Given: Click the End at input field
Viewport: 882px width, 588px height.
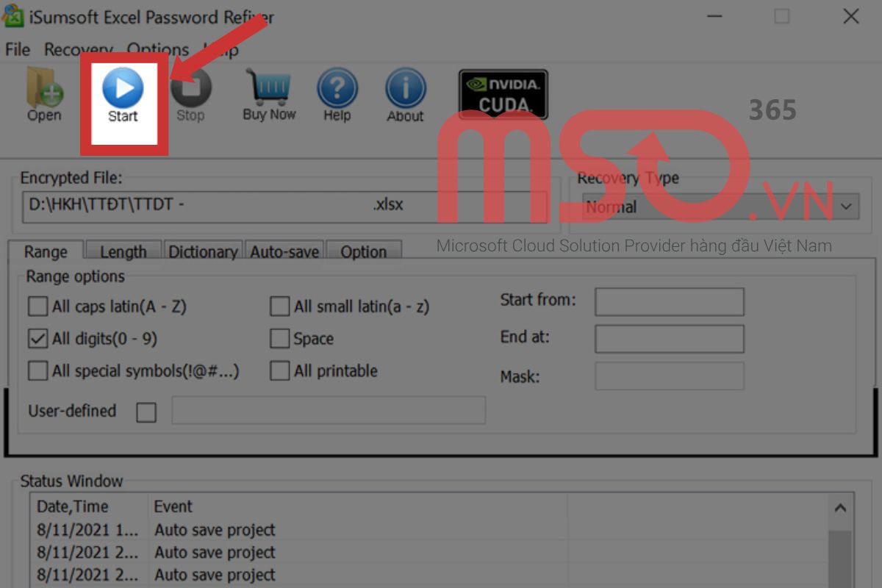Looking at the screenshot, I should pos(670,339).
